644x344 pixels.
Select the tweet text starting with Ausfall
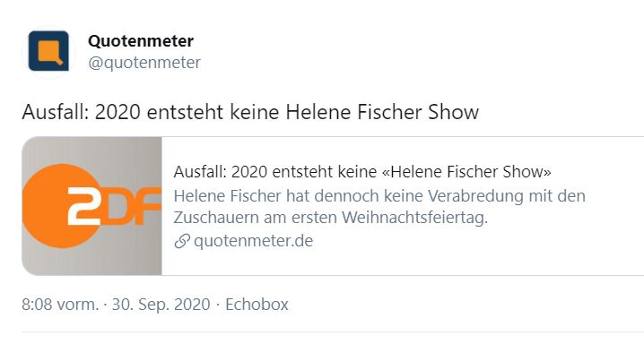(250, 112)
